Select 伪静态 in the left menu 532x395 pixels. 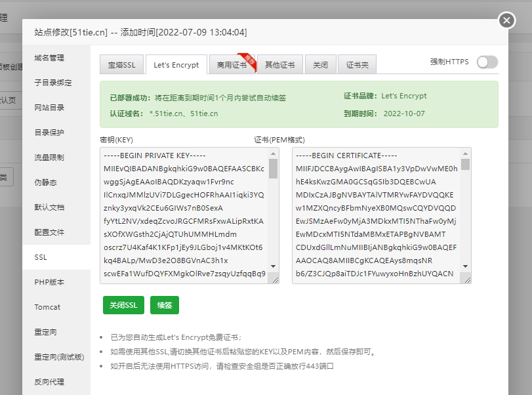point(45,182)
